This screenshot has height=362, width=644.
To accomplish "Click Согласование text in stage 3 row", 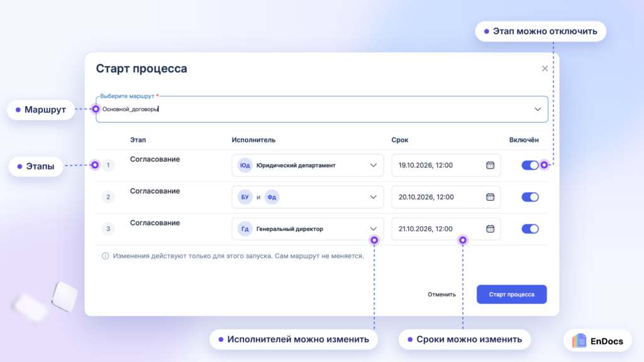I will pos(155,223).
